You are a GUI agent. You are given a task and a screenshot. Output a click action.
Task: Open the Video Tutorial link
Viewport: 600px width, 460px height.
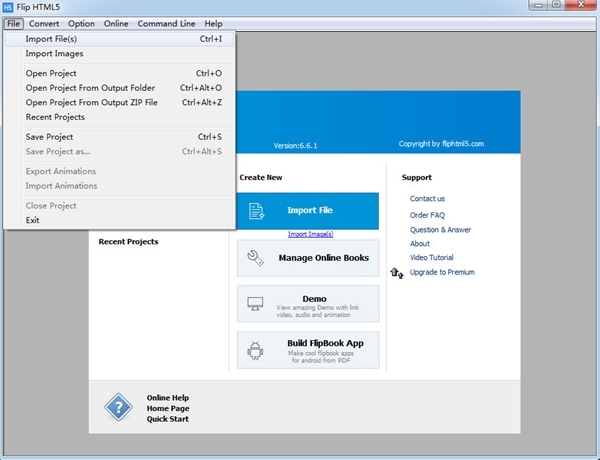pos(431,258)
